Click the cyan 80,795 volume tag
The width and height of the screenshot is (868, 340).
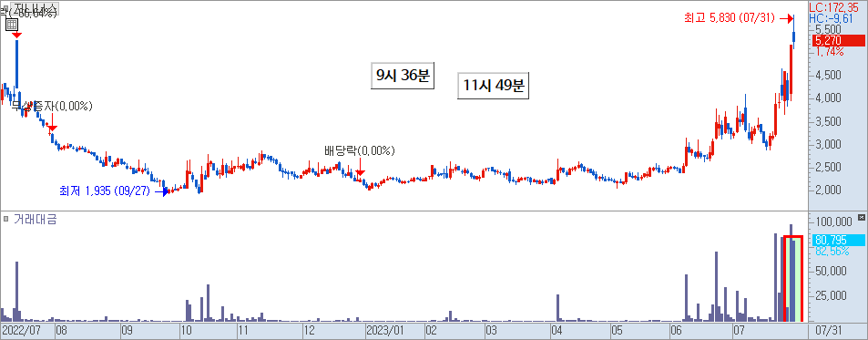coord(838,241)
